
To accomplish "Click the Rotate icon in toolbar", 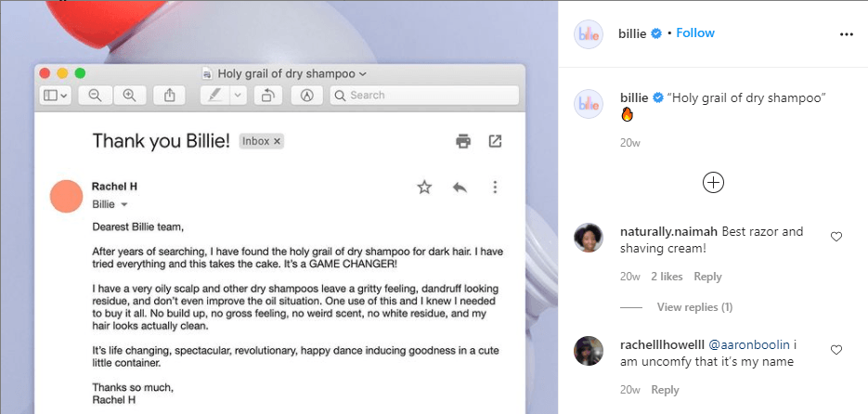I will click(268, 95).
